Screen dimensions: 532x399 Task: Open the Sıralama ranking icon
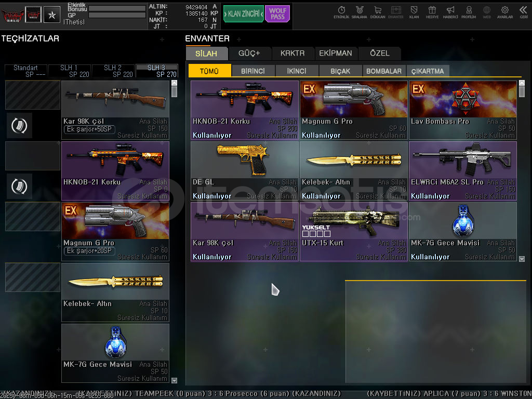click(360, 12)
